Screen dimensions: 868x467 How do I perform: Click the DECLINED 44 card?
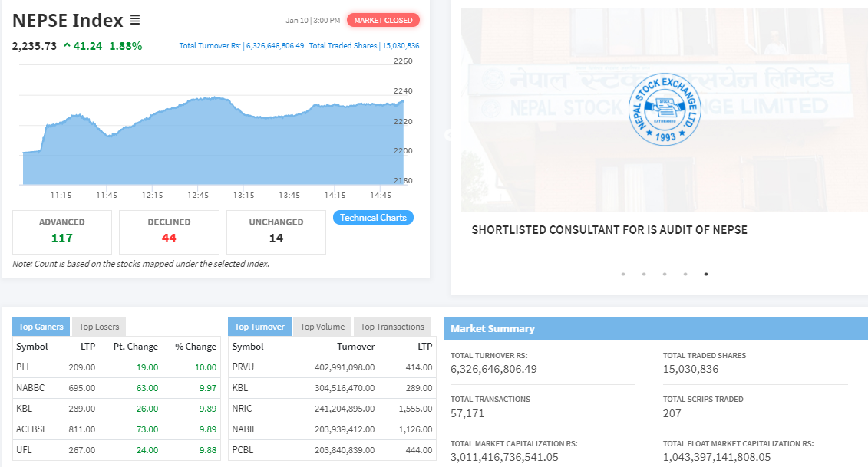tap(169, 232)
